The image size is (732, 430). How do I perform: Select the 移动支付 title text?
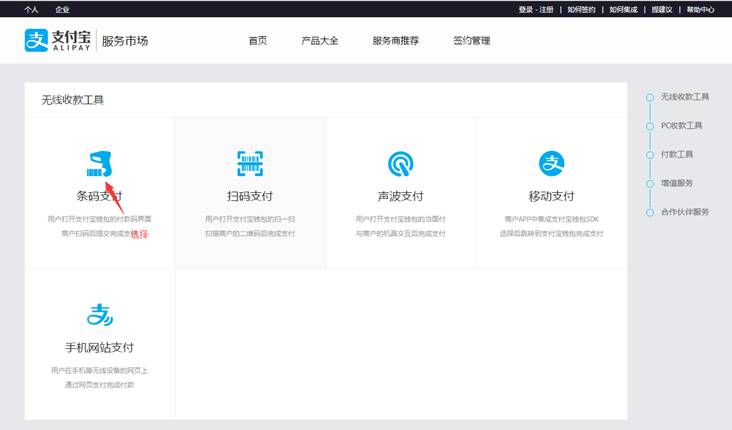(x=551, y=196)
